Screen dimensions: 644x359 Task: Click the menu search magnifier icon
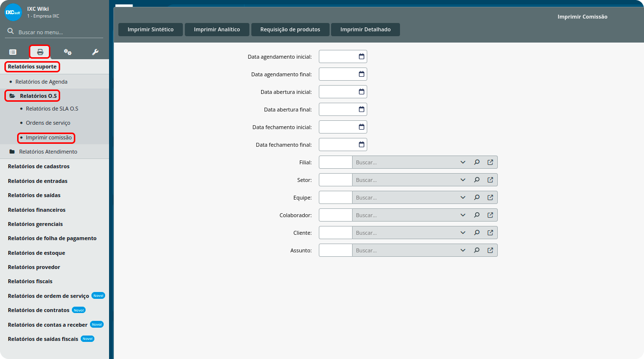click(10, 31)
